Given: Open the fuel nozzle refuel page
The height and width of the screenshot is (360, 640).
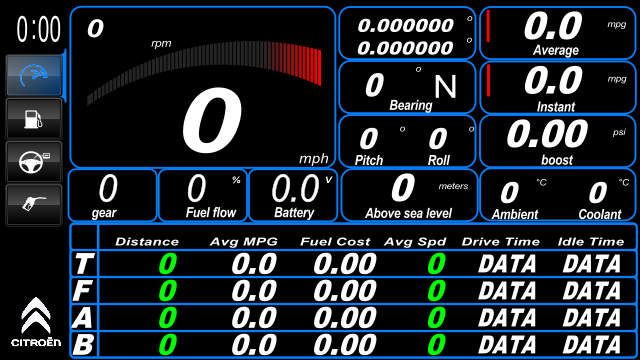Looking at the screenshot, I should [34, 204].
